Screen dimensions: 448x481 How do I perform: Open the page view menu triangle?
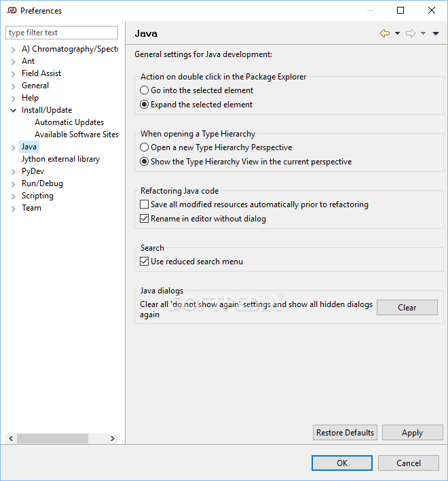point(436,33)
